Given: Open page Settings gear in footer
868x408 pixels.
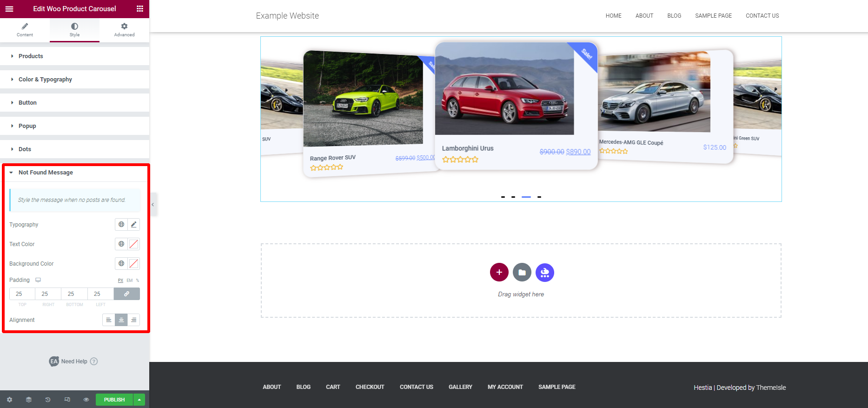Looking at the screenshot, I should [9, 400].
